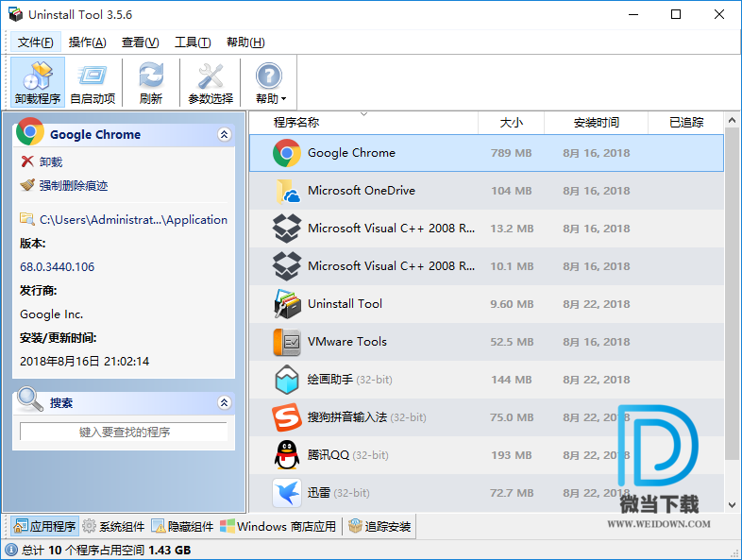Viewport: 742px width, 560px height.
Task: Select the Uninstall Tool program icon
Action: coord(287,304)
